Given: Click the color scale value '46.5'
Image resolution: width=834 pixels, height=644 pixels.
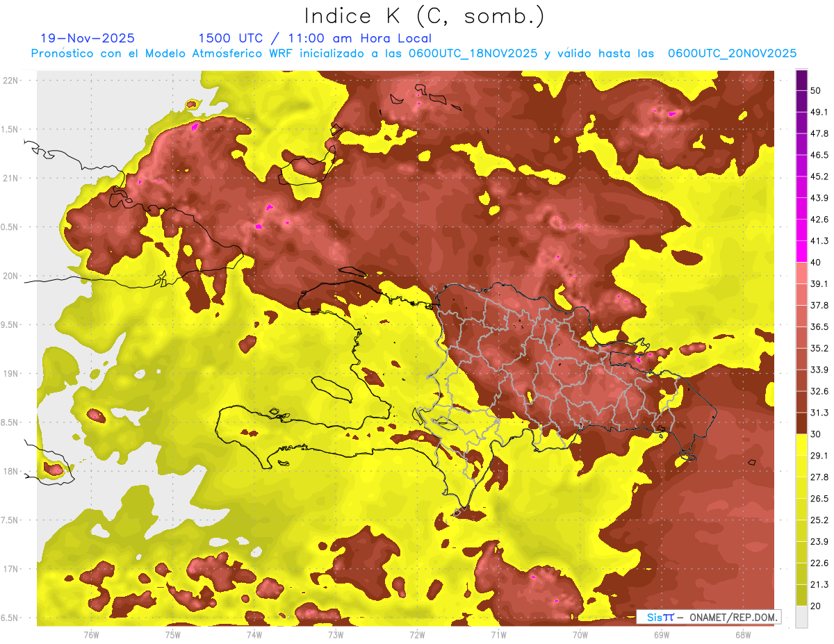Looking at the screenshot, I should tap(819, 155).
